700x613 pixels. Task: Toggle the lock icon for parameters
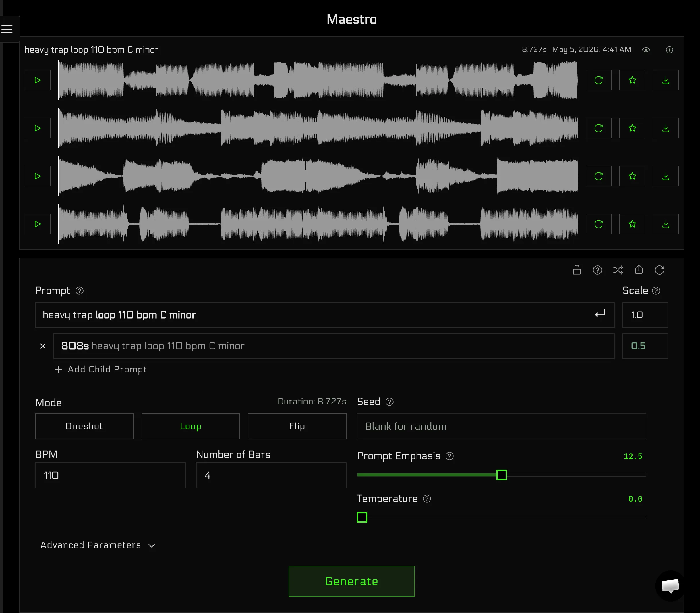[577, 270]
